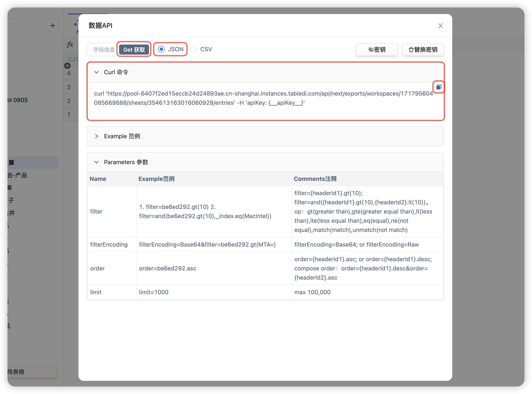Click the 数据API dialog title
Screen dimensions: 532x394
tap(100, 26)
